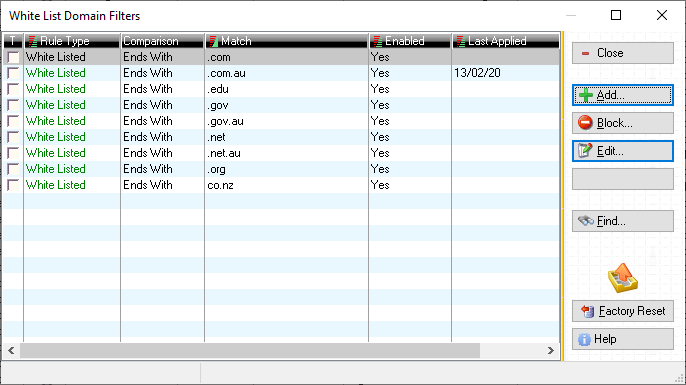
Task: Click the horizontal scrollbar thumb
Action: pos(250,350)
